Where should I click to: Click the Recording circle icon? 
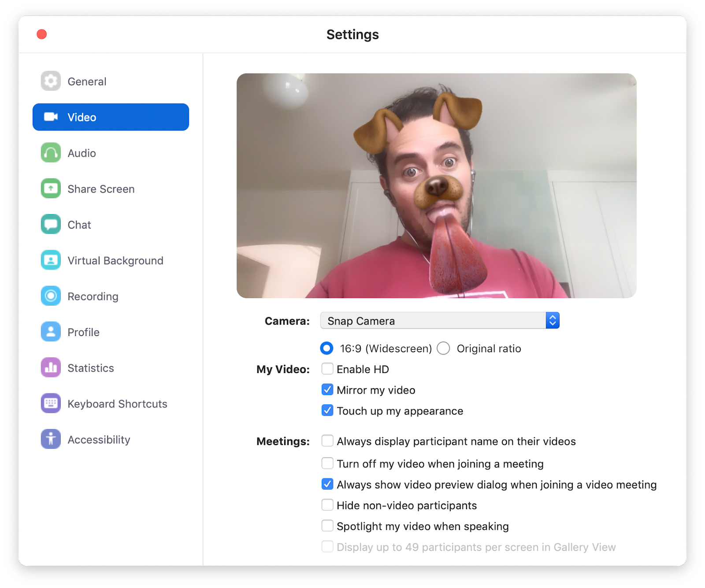(x=51, y=296)
